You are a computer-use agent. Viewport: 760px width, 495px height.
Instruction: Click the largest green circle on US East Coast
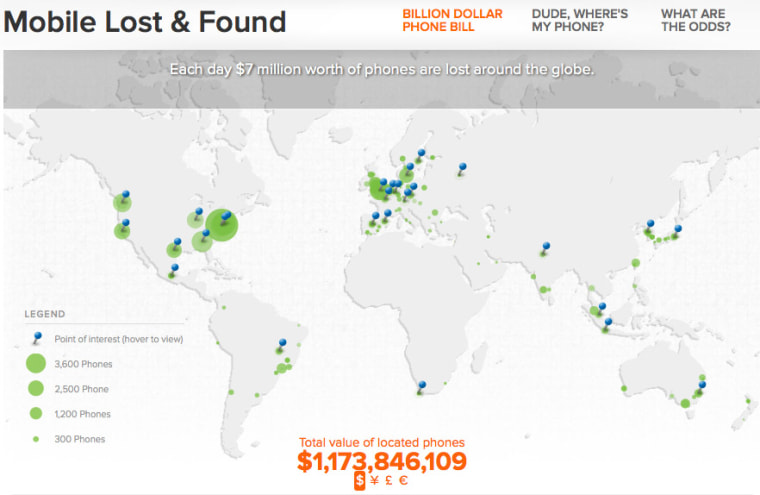tap(223, 225)
